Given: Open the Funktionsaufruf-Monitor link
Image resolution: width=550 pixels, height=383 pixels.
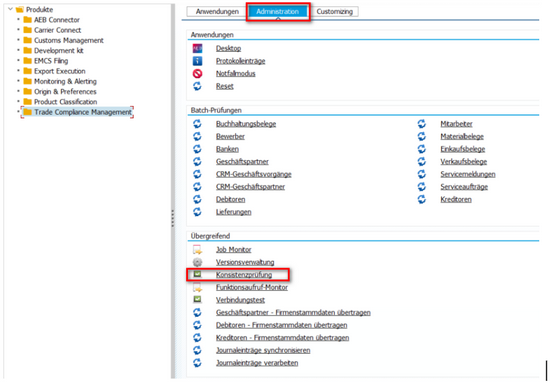Looking at the screenshot, I should click(x=252, y=288).
